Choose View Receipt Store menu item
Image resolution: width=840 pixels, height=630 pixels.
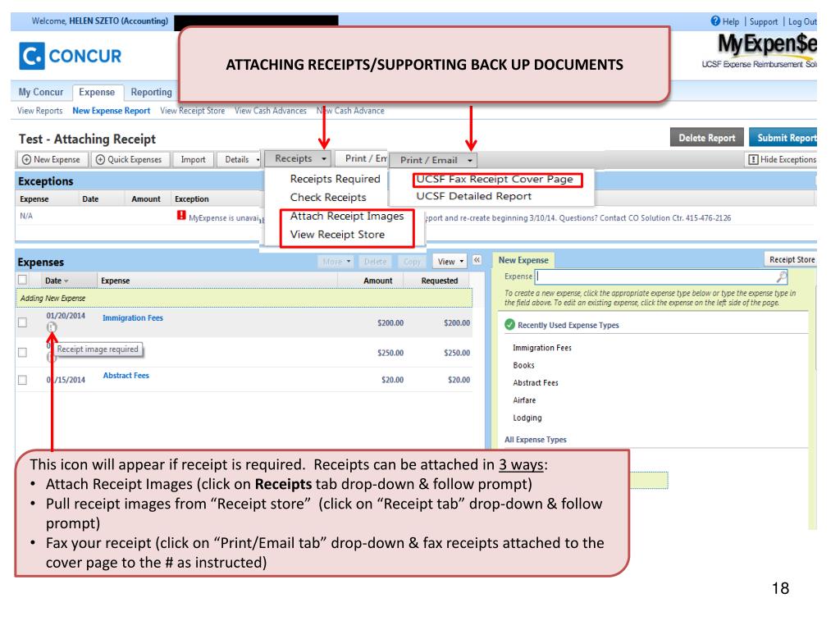click(337, 235)
